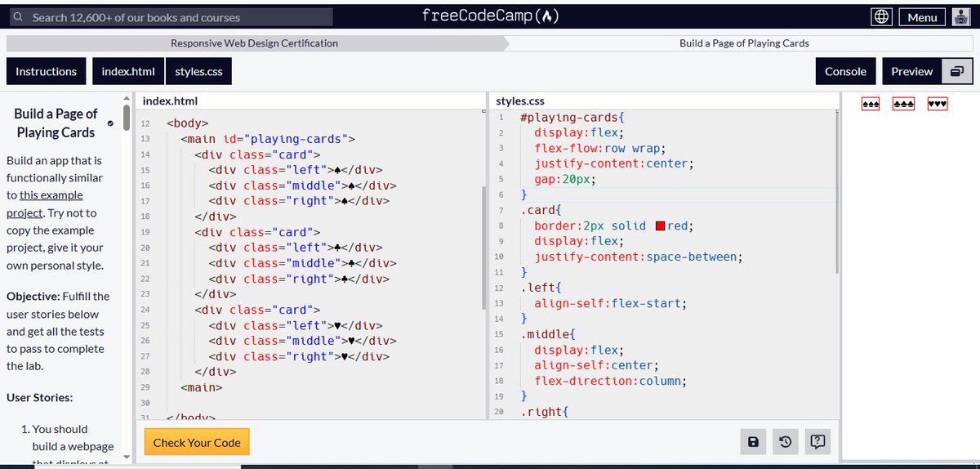
Task: Click the Objective: label in instructions
Action: click(x=33, y=296)
